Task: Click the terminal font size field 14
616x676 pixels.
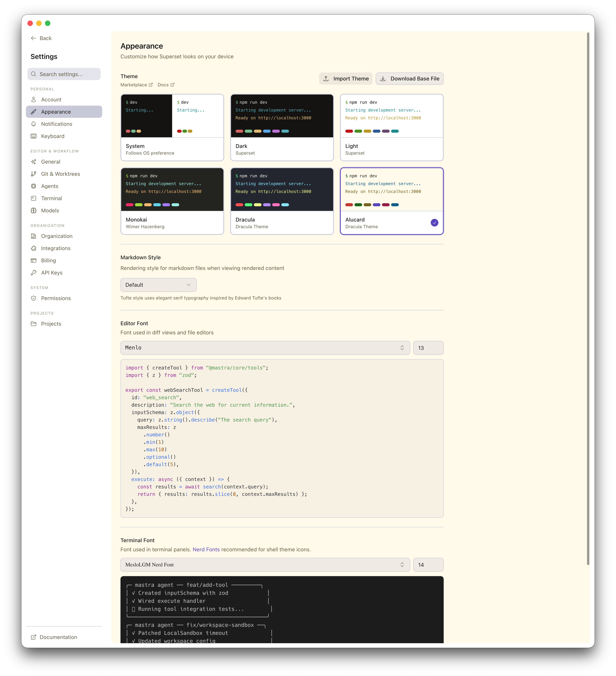Action: click(x=428, y=565)
